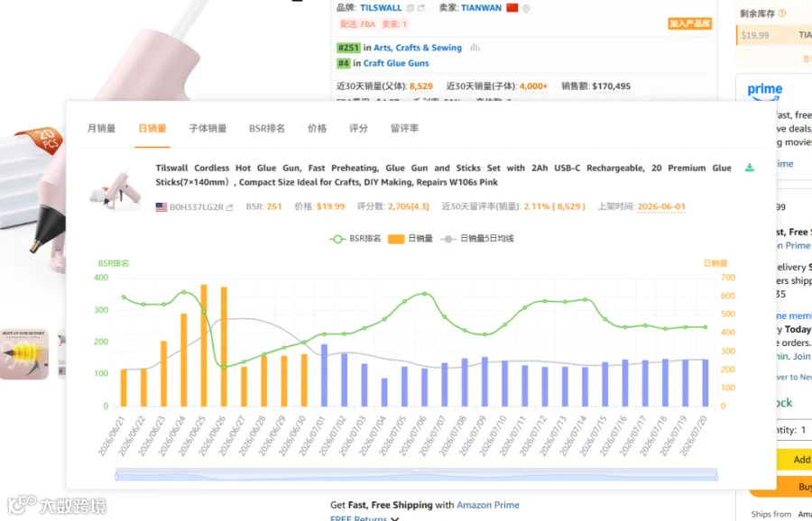Open the TIANWAN seller link
Image resolution: width=812 pixels, height=521 pixels.
[x=481, y=8]
